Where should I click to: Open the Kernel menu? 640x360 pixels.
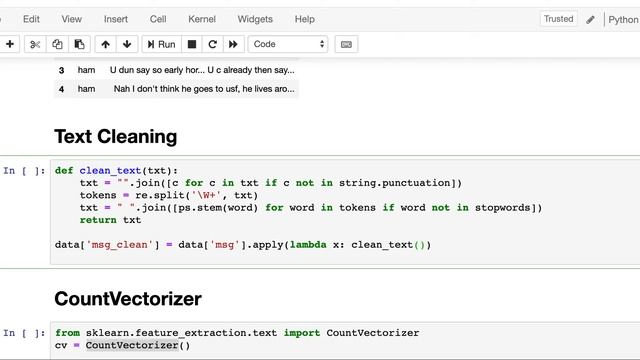202,19
